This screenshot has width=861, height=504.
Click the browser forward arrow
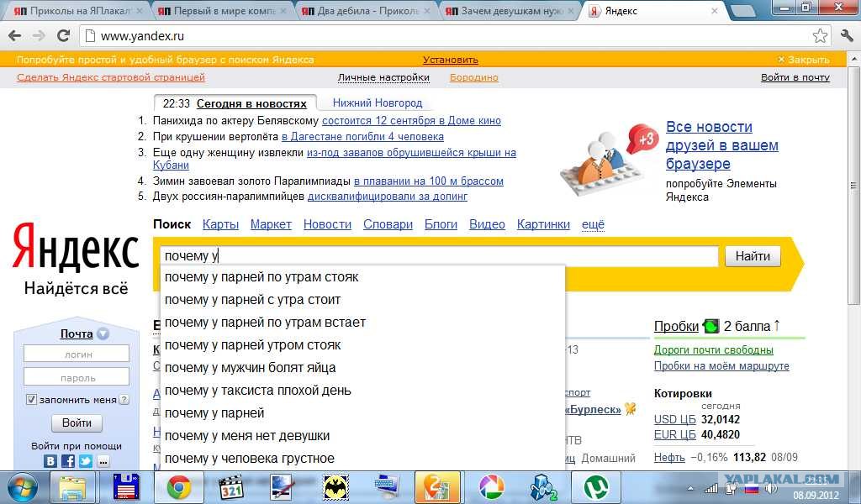39,36
